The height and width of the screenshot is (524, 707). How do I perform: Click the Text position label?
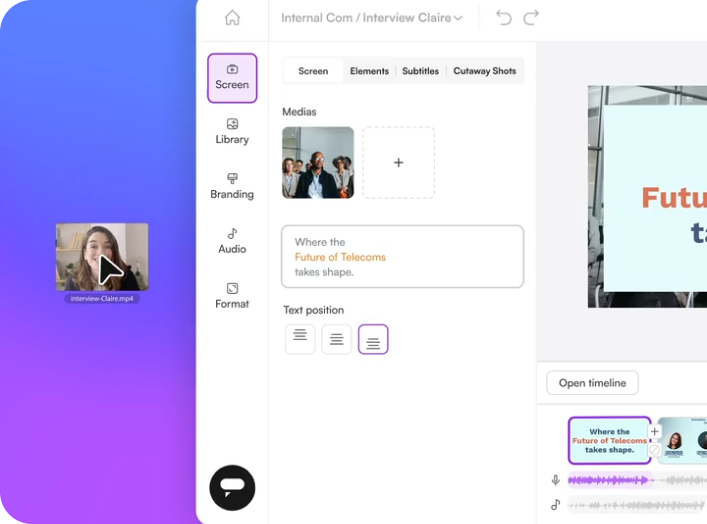[x=314, y=310]
